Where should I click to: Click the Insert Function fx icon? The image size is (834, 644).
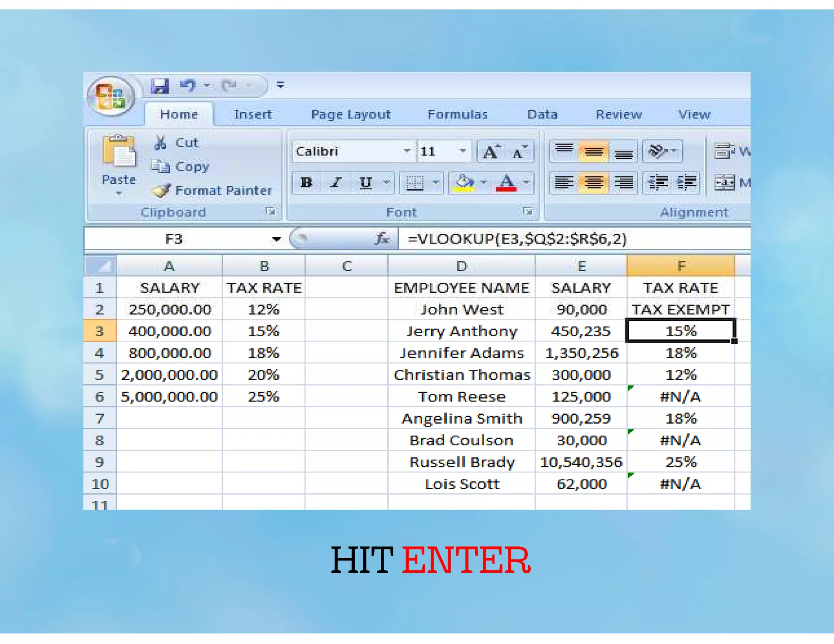[382, 239]
